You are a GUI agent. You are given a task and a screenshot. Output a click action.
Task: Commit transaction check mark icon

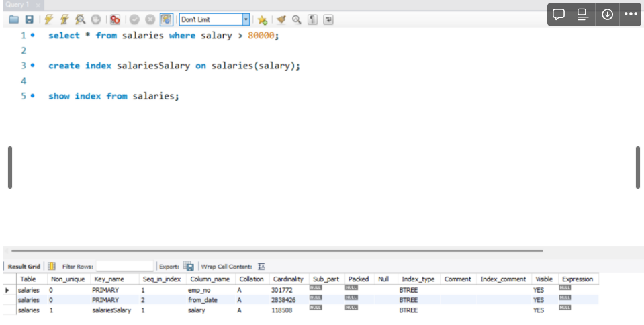click(x=135, y=19)
